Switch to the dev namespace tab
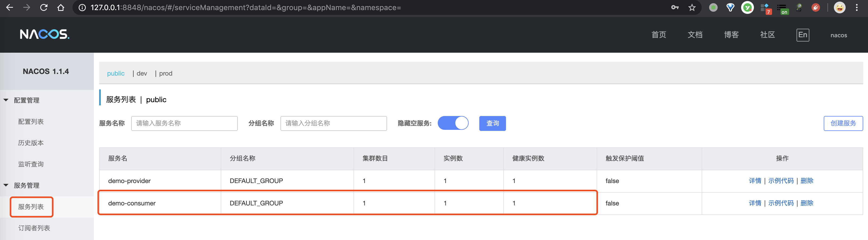This screenshot has height=240, width=868. click(142, 73)
